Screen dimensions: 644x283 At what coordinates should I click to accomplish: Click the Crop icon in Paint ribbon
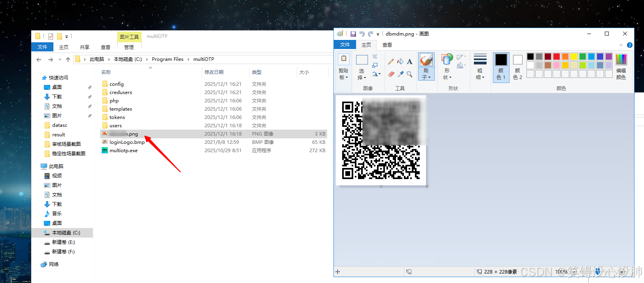click(x=375, y=57)
